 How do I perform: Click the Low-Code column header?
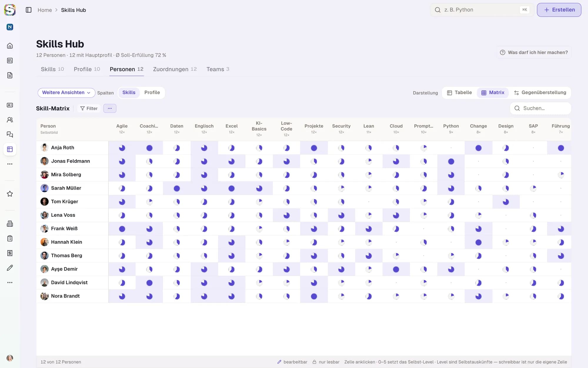[x=286, y=129]
